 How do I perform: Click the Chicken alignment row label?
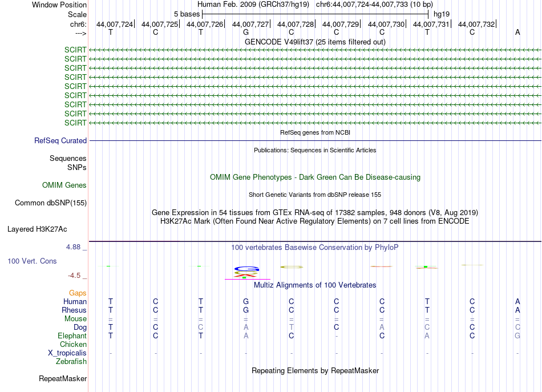point(73,344)
